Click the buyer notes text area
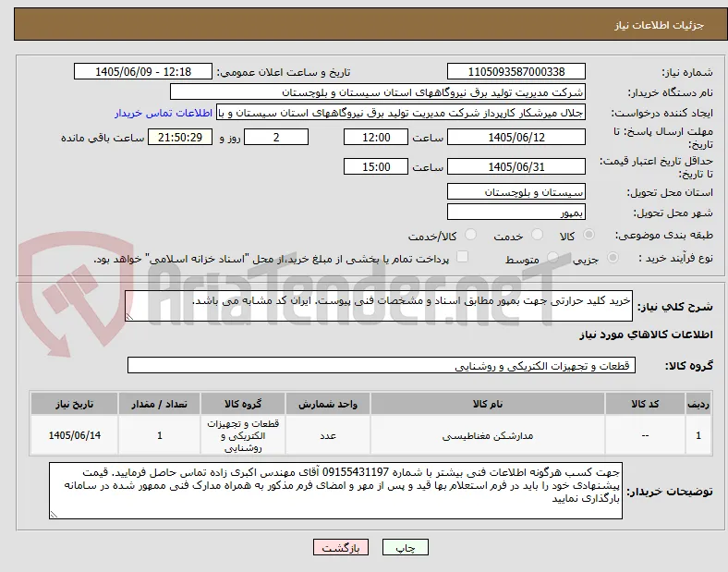728x572 pixels. click(x=335, y=491)
